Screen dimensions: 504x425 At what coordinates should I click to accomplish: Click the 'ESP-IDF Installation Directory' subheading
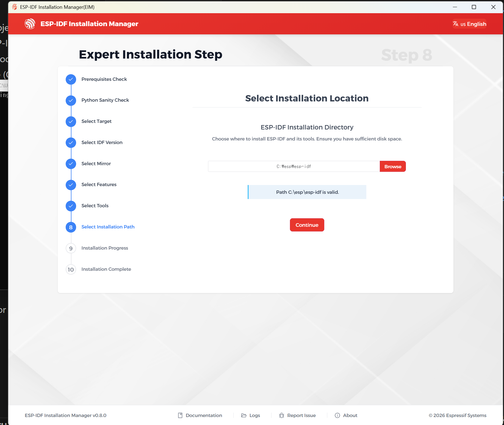(x=307, y=127)
